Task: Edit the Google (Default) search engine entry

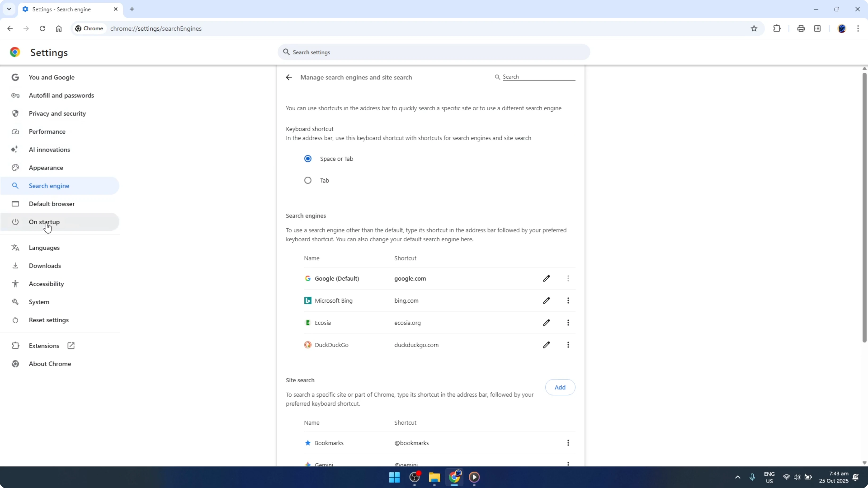Action: 546,278
